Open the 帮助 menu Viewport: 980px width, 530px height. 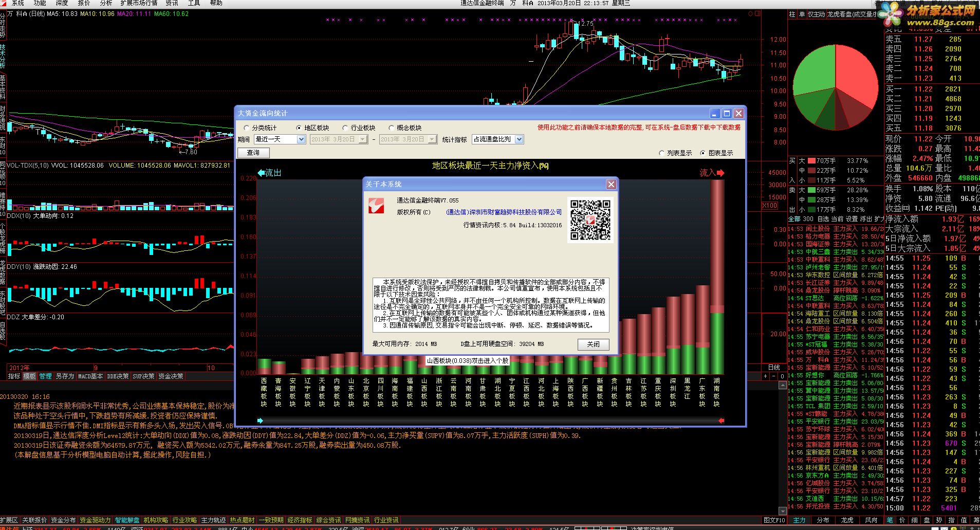(216, 3)
